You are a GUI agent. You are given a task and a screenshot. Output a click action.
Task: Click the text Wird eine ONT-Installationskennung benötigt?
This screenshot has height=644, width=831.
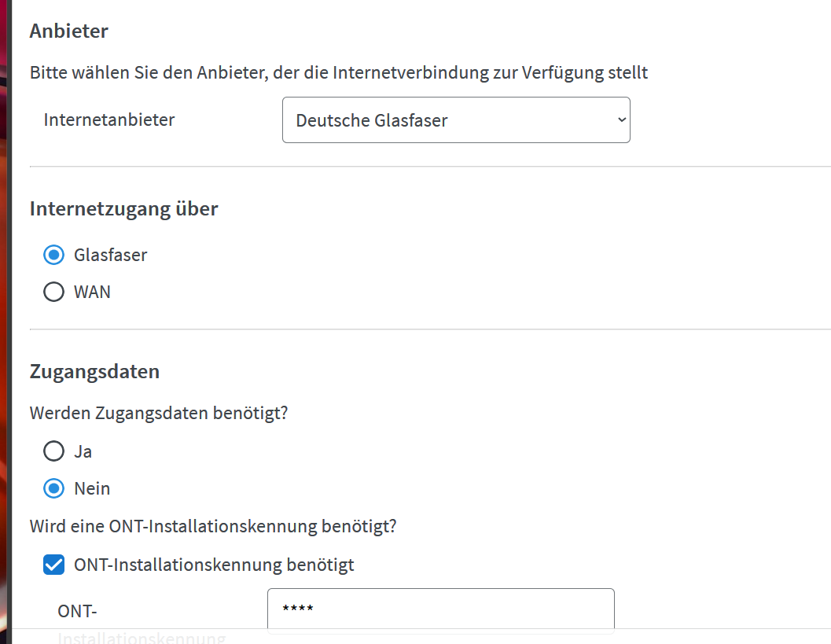tap(213, 526)
